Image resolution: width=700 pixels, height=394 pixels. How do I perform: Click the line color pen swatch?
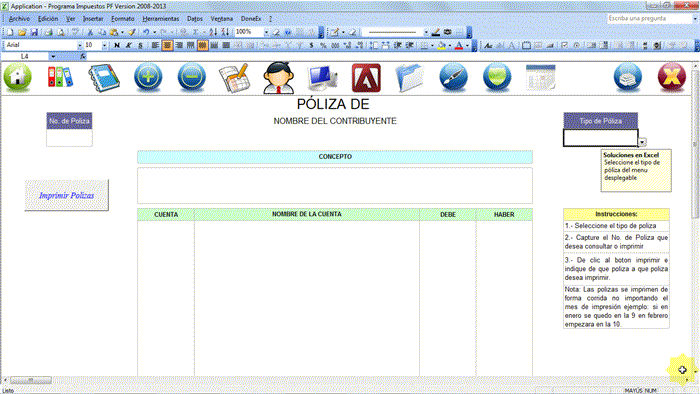[x=436, y=32]
